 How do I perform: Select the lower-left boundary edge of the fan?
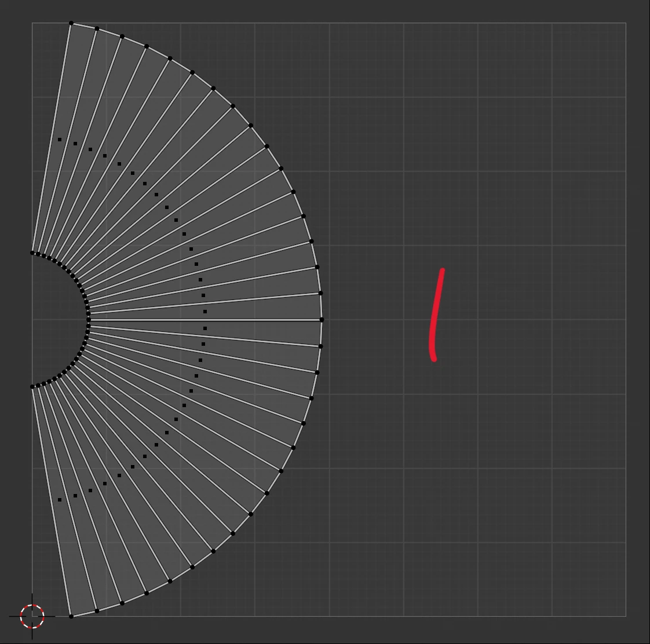(51, 500)
